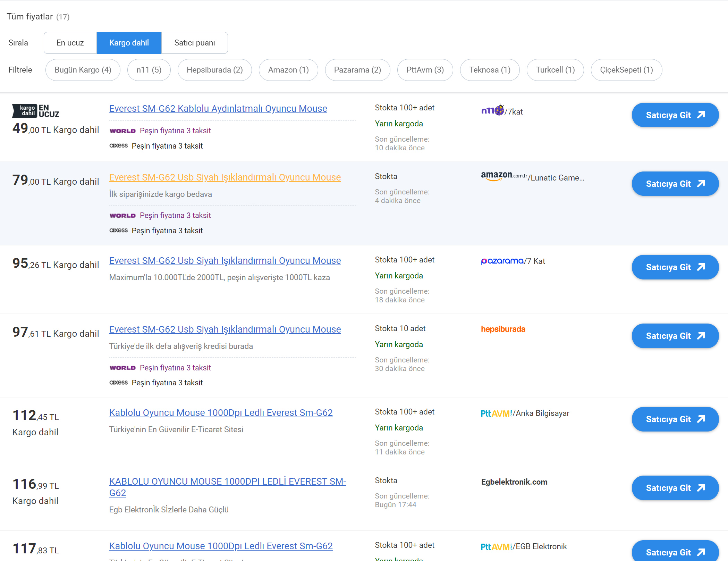Open the 97,61 TL Everest SM-G62 Usb link

[225, 329]
